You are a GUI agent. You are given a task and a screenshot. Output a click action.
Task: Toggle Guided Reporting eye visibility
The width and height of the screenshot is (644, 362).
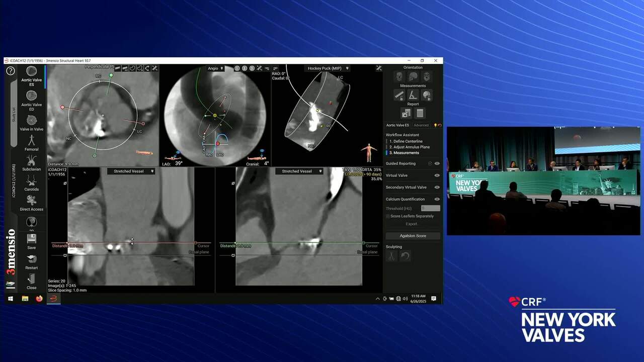tap(437, 163)
